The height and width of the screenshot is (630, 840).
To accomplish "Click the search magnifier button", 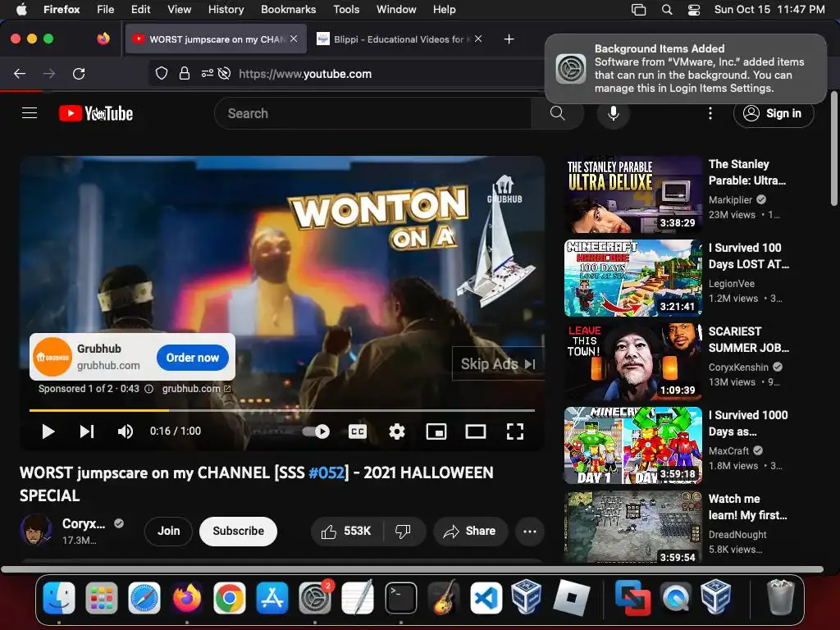I will coord(557,113).
